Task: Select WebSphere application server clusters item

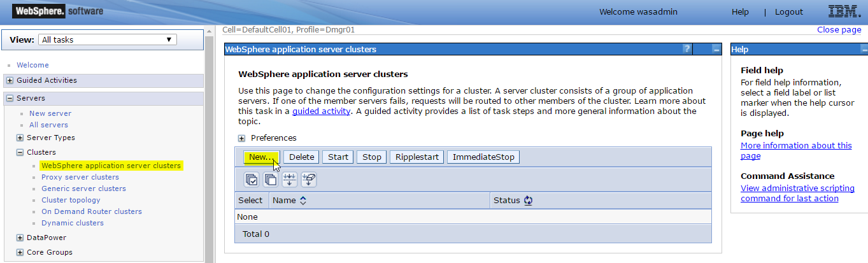Action: coord(111,166)
